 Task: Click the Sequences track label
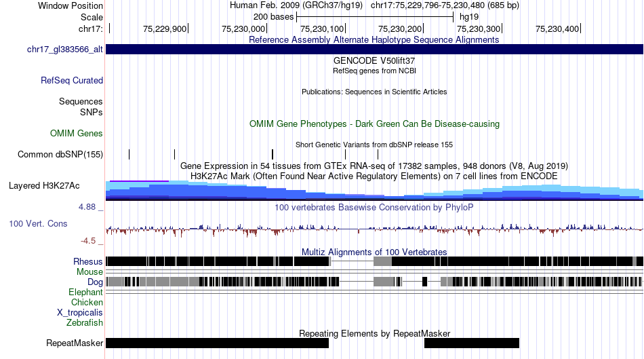pos(81,101)
